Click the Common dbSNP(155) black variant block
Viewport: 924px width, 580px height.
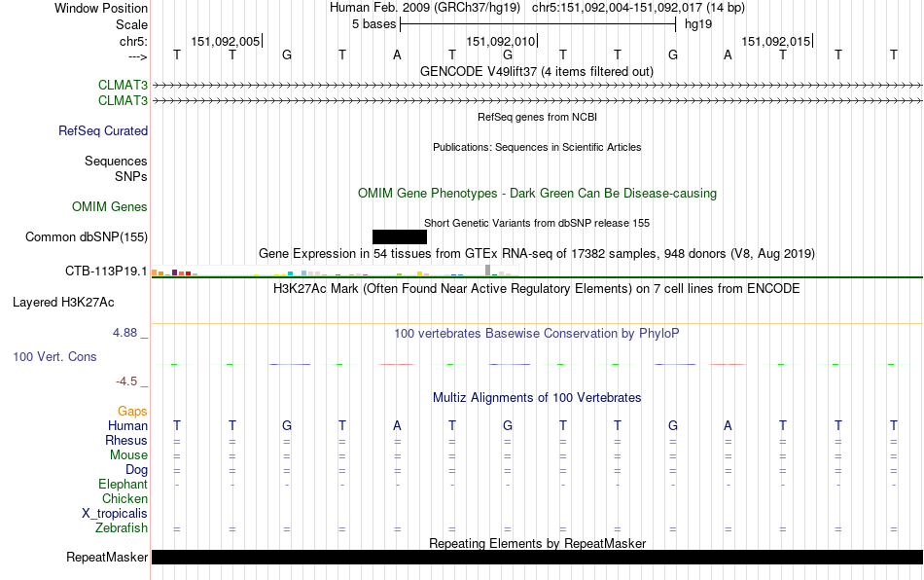point(400,236)
